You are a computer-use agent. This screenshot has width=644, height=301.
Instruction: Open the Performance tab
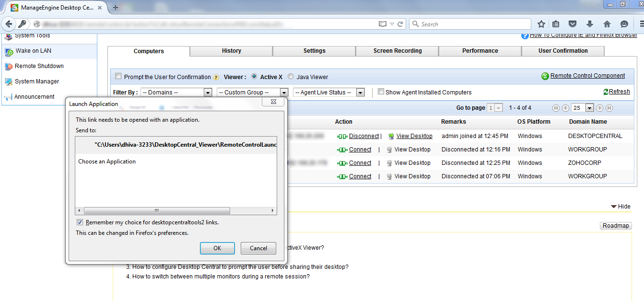(x=480, y=51)
